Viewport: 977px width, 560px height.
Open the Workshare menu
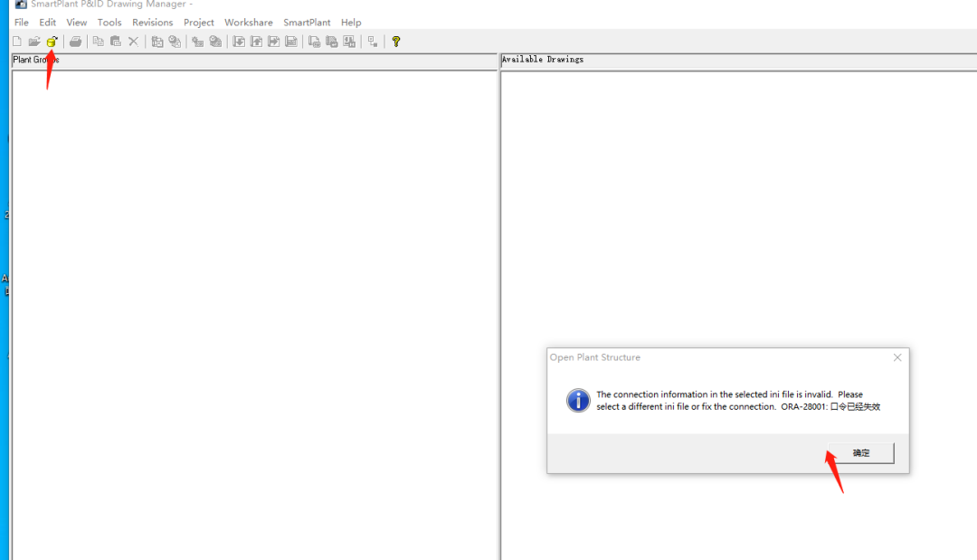tap(249, 23)
